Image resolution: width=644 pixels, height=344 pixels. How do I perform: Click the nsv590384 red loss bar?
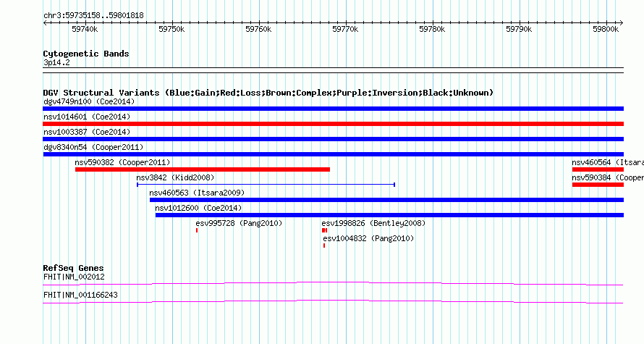598,185
